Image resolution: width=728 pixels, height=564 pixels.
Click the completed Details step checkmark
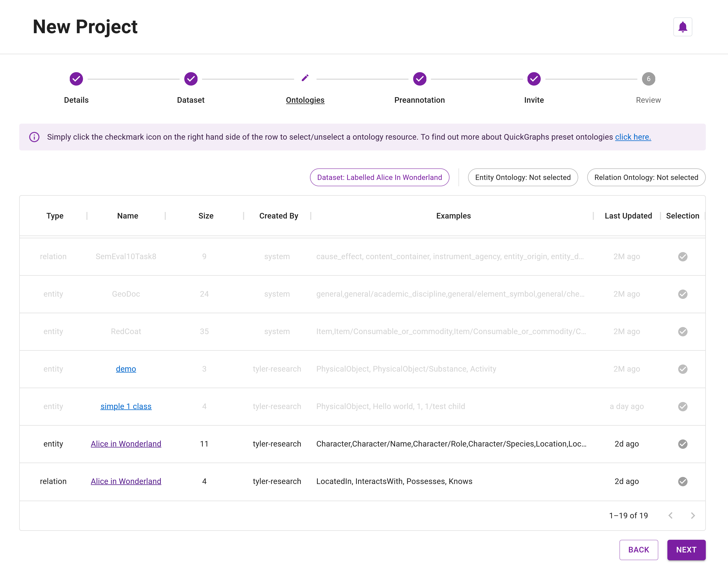[x=76, y=79]
